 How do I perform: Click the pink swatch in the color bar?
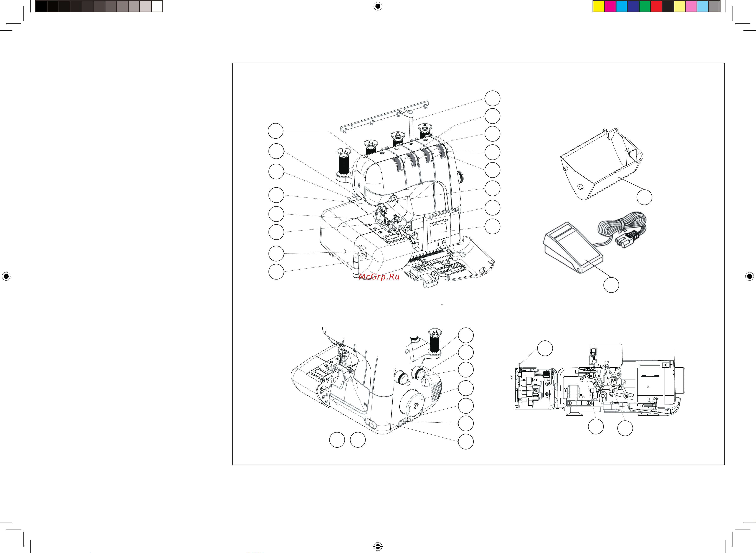click(691, 6)
